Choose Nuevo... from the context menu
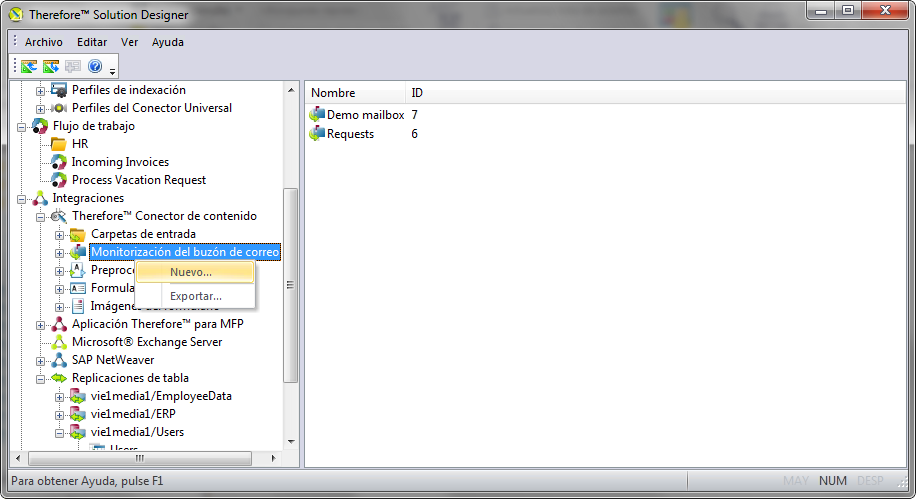 195,272
